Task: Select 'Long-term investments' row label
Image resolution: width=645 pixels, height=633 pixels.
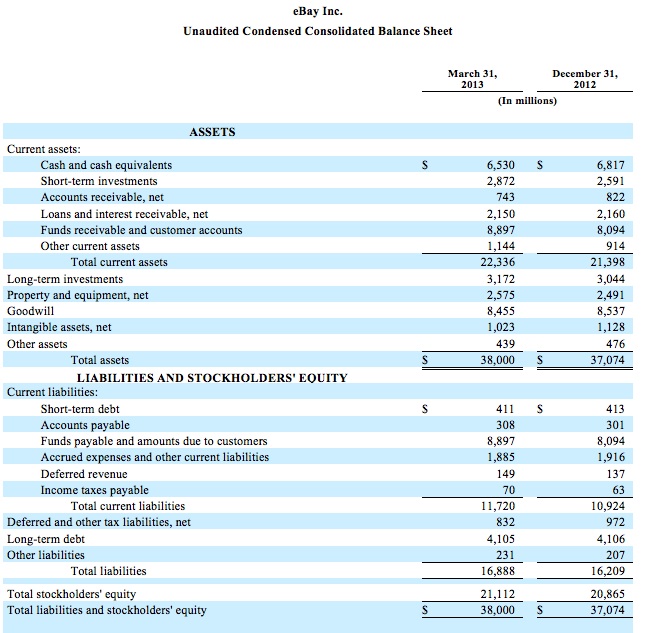Action: click(65, 279)
